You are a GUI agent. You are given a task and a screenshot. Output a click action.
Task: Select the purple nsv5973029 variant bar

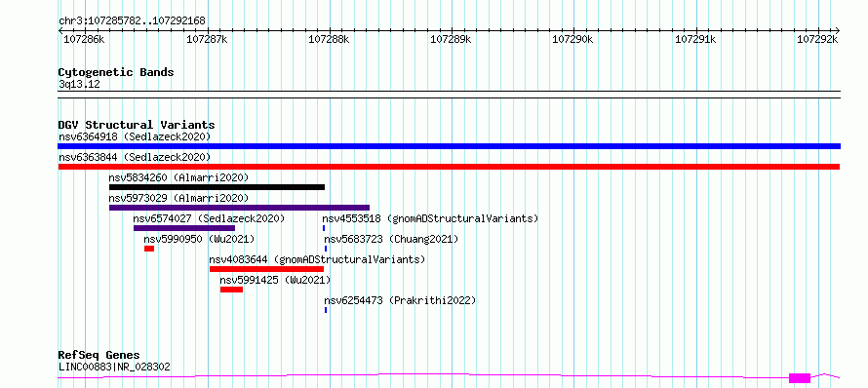(239, 208)
